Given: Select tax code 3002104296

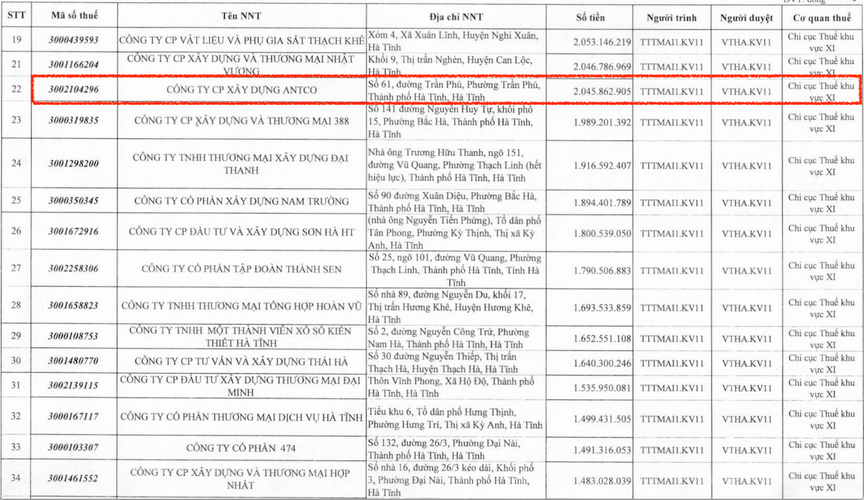Looking at the screenshot, I should 74,89.
